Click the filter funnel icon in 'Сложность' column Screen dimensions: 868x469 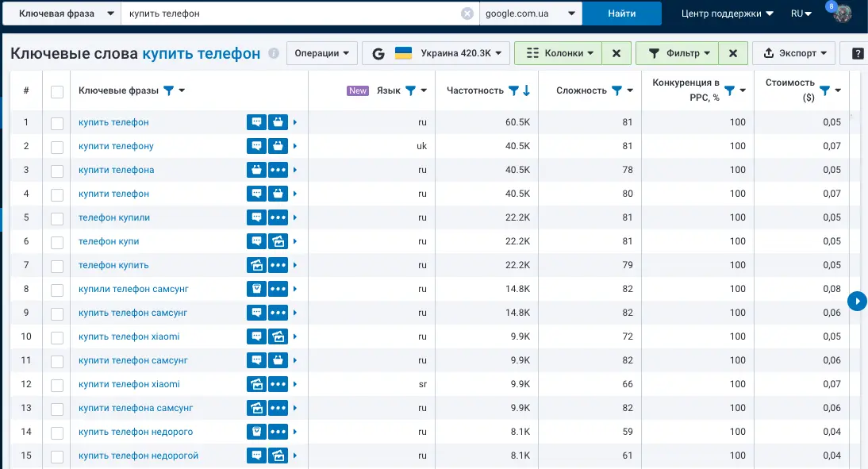(616, 90)
